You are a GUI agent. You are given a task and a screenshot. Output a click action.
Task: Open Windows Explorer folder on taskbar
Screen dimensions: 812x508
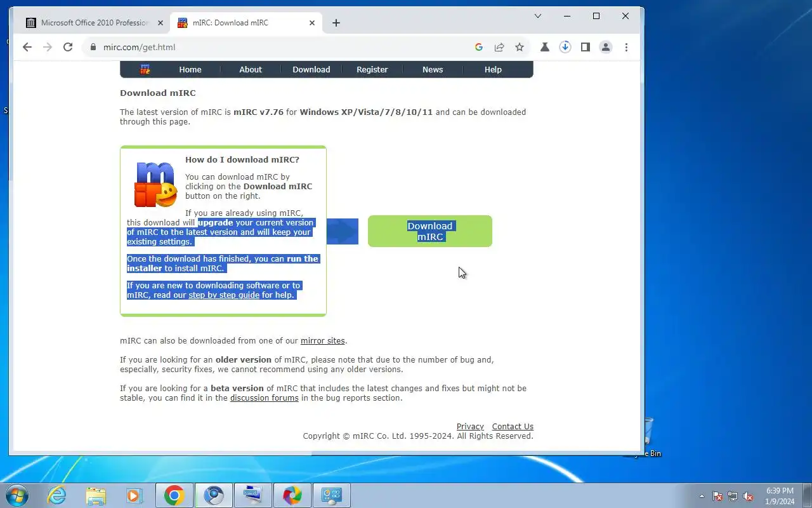96,495
